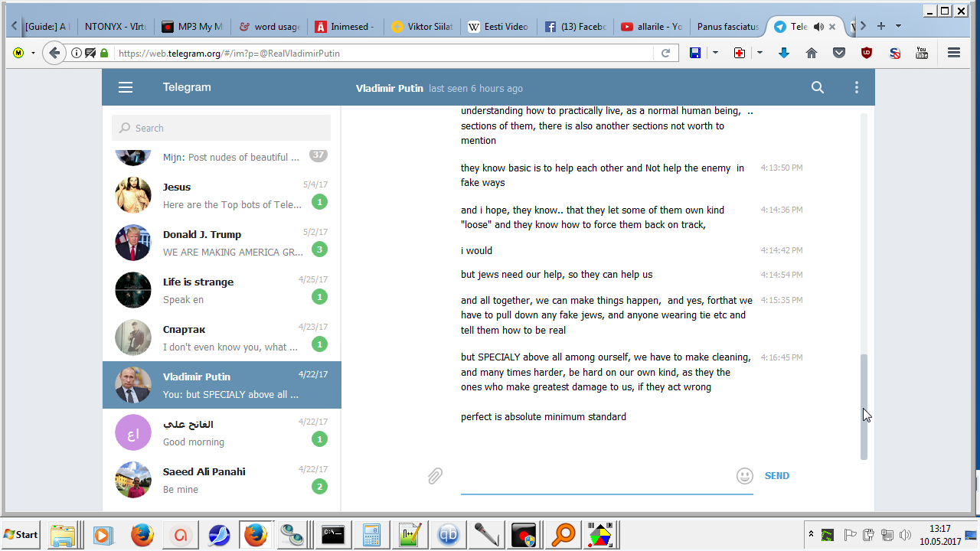The image size is (980, 551).
Task: Switch to the Viktor Siilat tab
Action: [x=422, y=27]
